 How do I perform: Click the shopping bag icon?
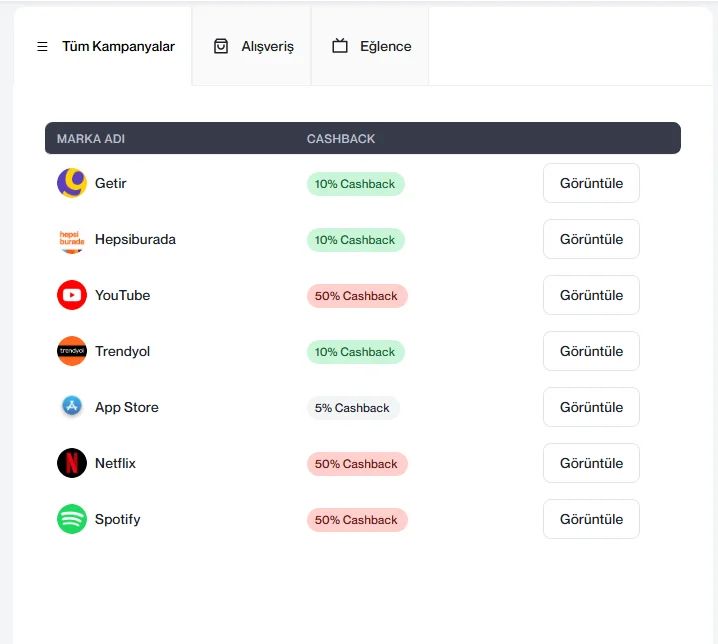(x=221, y=46)
